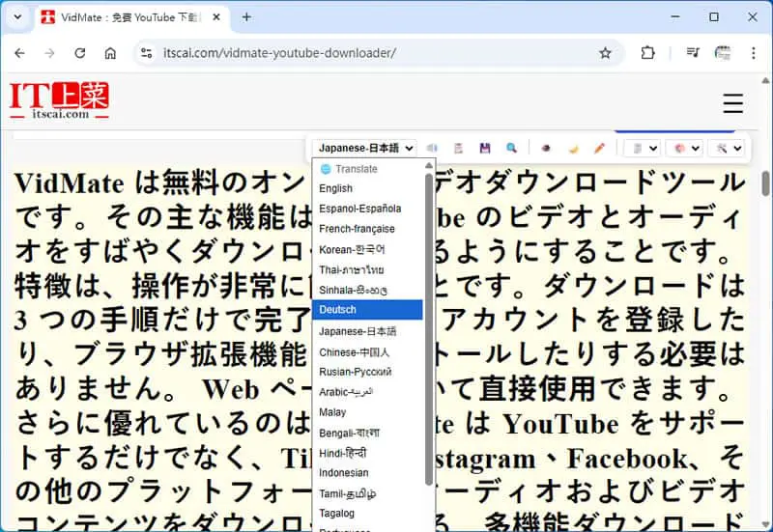Open the tools wrench dropdown
This screenshot has width=773, height=532.
pyautogui.click(x=727, y=148)
